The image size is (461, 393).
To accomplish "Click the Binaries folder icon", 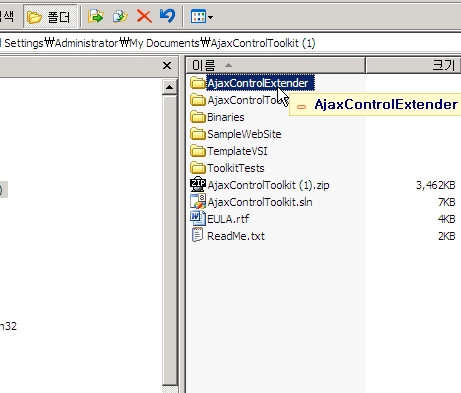I will click(198, 117).
